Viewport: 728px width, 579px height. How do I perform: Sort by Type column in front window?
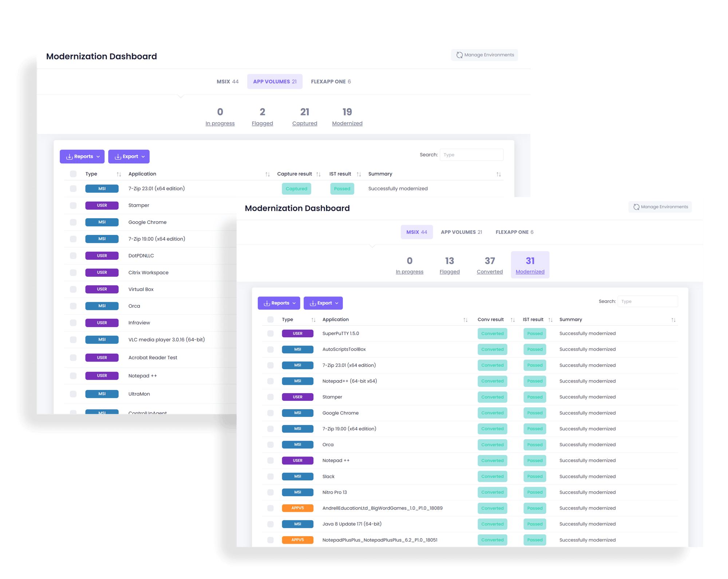pyautogui.click(x=313, y=320)
